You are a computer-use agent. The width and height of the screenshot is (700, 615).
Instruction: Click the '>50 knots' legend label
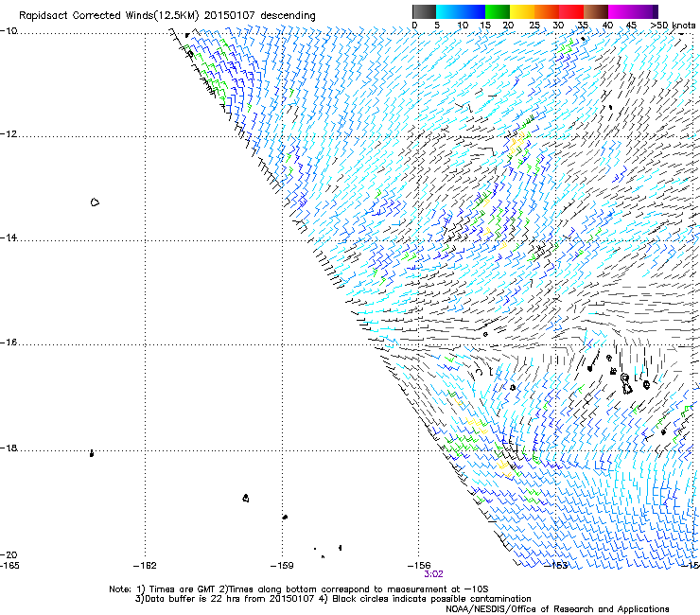(x=673, y=26)
